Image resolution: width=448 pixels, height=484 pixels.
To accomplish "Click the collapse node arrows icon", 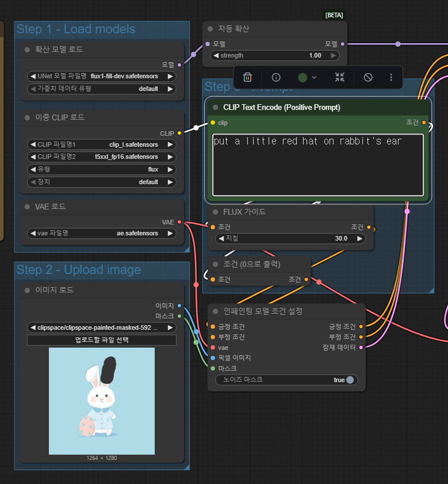I will (340, 77).
